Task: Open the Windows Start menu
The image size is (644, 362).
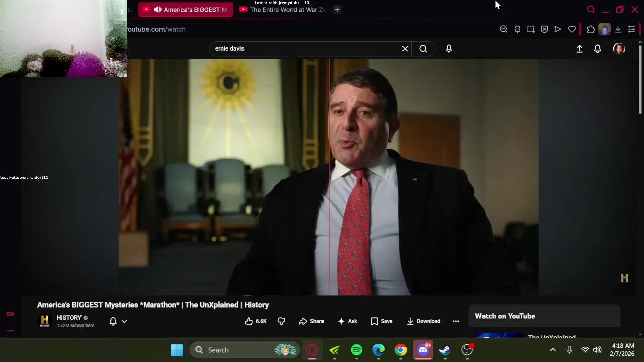Action: point(177,350)
